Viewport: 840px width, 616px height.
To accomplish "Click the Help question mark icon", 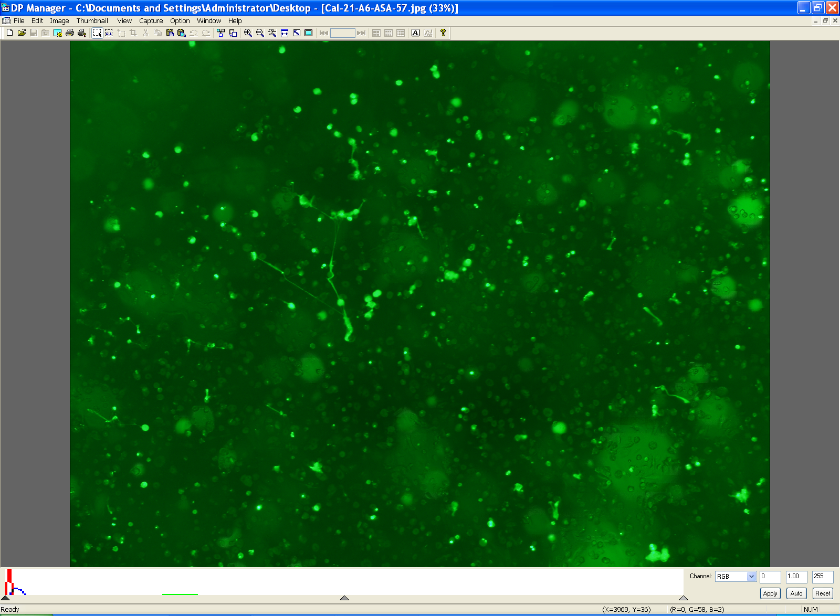I will [443, 33].
